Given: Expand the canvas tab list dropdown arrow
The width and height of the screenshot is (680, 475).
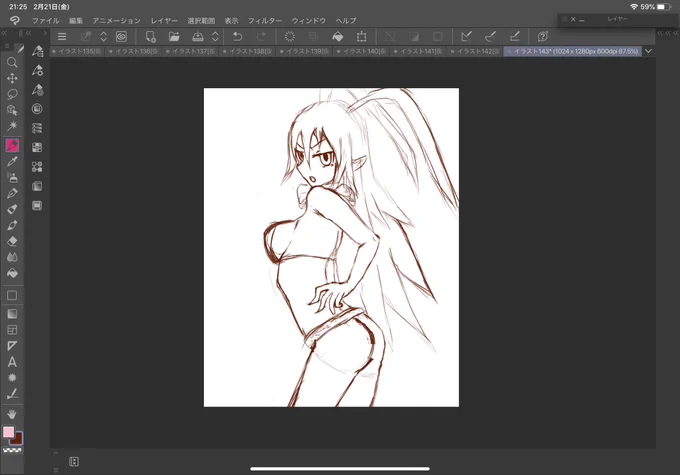Looking at the screenshot, I should tap(648, 51).
